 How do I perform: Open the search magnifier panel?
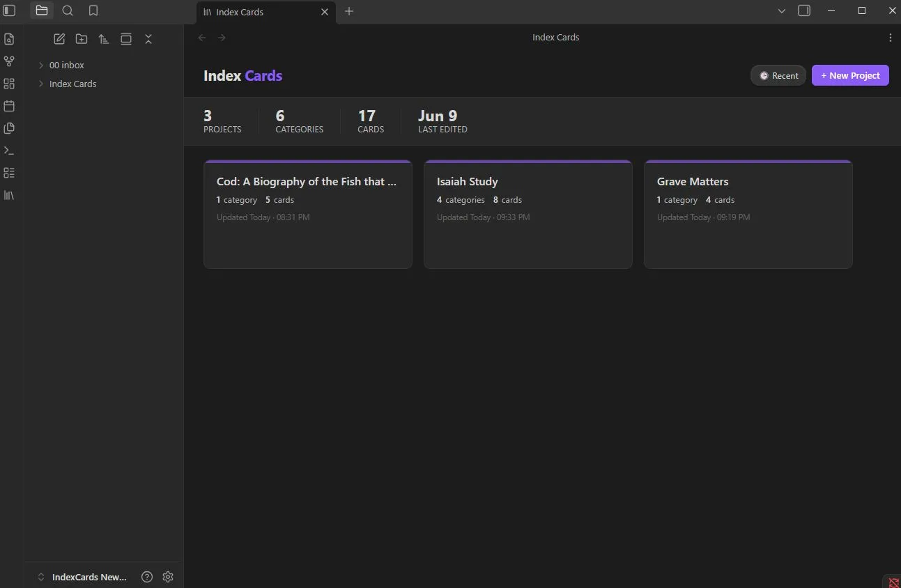tap(68, 10)
